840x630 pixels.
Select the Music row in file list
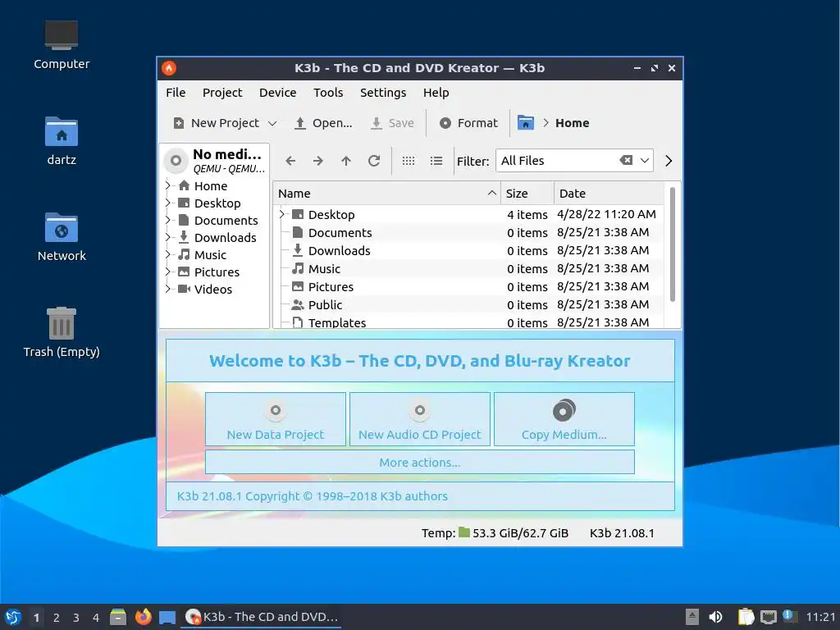pos(468,269)
